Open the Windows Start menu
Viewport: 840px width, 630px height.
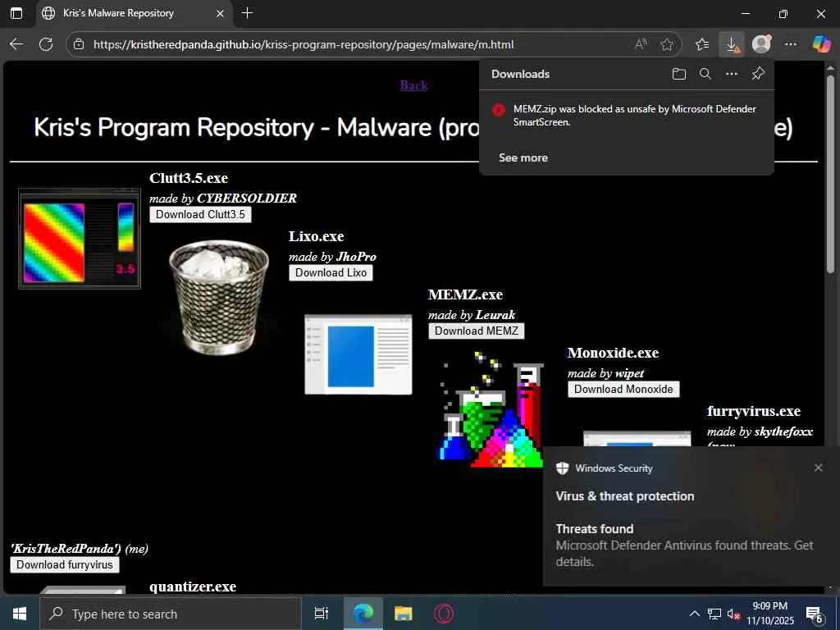click(20, 614)
